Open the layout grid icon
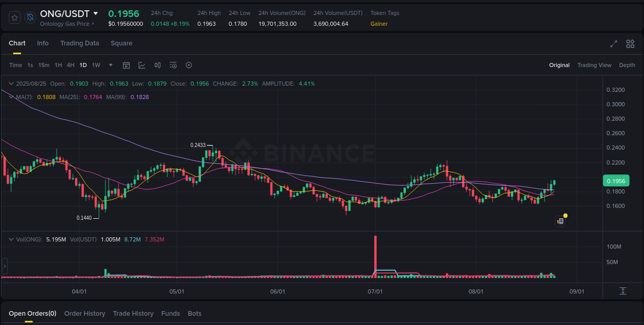This screenshot has height=325, width=644. (x=630, y=44)
